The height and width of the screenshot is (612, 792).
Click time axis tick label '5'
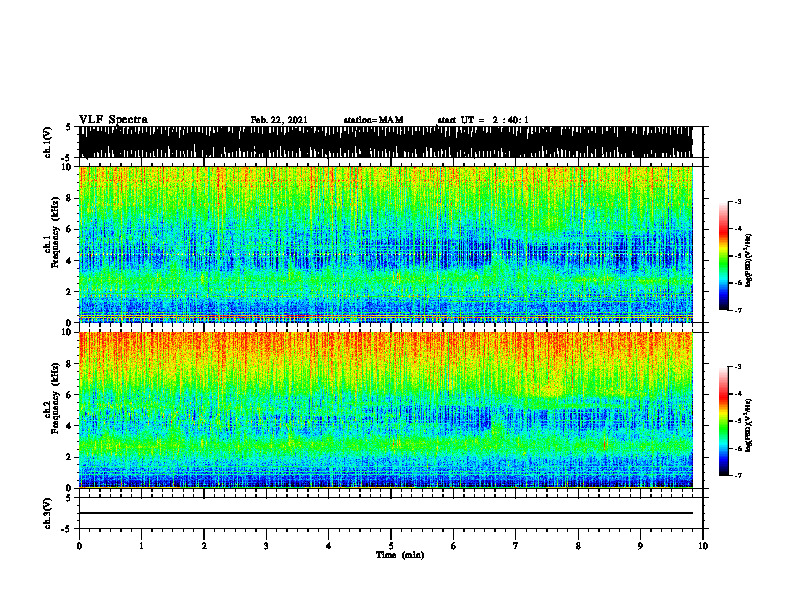(x=391, y=546)
